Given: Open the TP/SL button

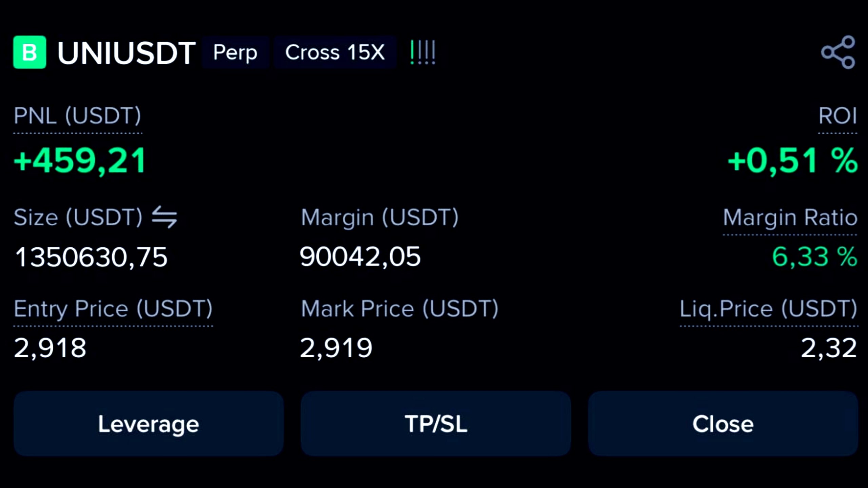Looking at the screenshot, I should tap(436, 424).
